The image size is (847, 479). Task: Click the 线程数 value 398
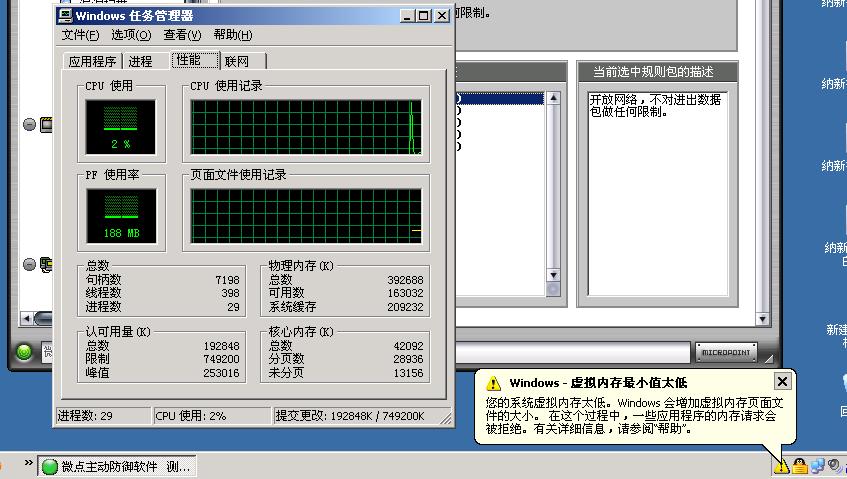[x=230, y=293]
